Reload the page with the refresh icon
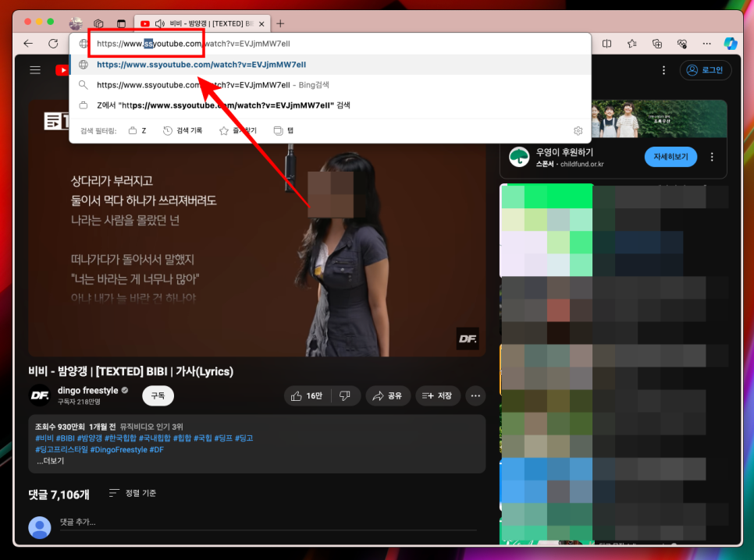Viewport: 754px width, 560px height. 53,44
